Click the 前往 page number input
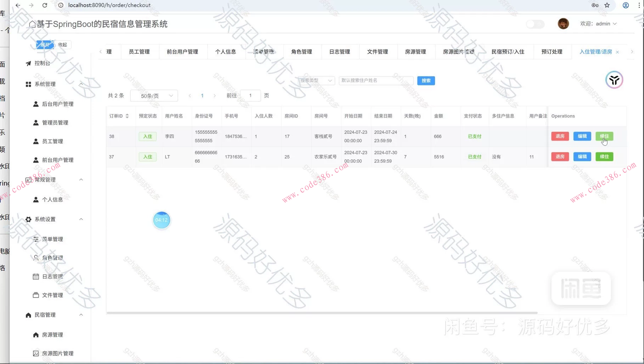Screen dimensions: 644x364 click(250, 96)
